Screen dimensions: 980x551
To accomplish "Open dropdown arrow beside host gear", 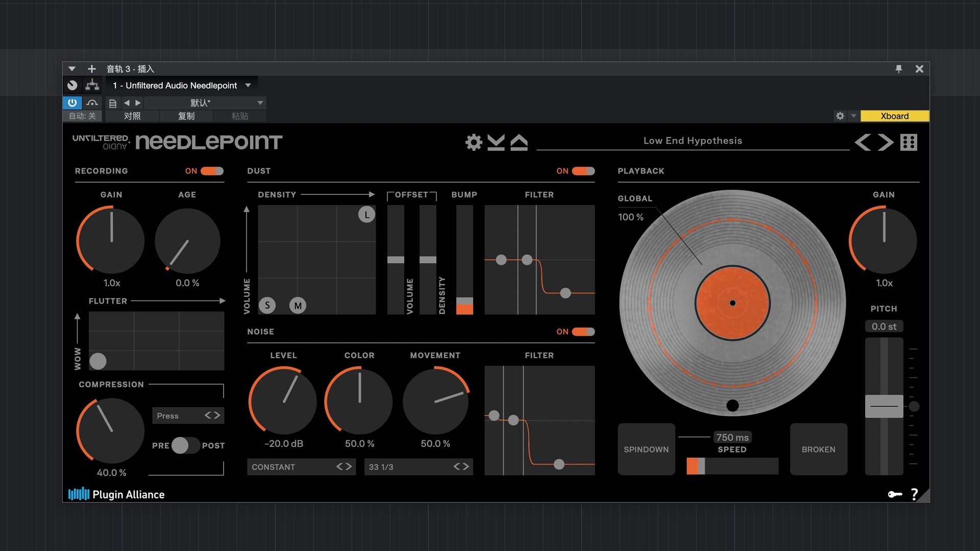I will [853, 116].
